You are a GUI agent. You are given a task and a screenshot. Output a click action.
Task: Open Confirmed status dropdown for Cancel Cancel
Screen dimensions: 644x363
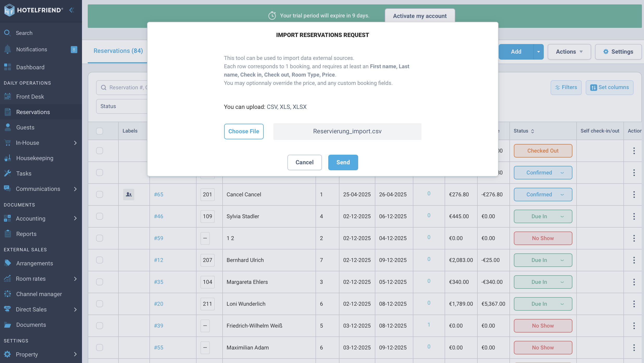click(543, 194)
